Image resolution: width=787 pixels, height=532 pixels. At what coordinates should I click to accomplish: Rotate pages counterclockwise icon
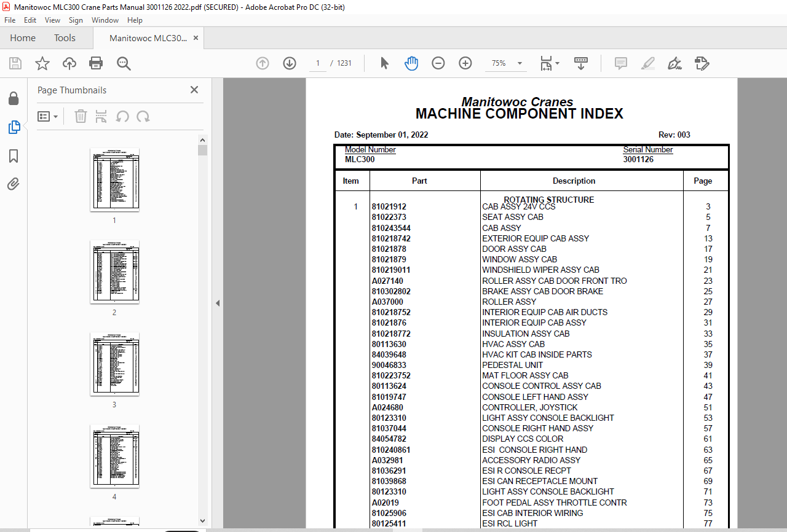click(122, 116)
